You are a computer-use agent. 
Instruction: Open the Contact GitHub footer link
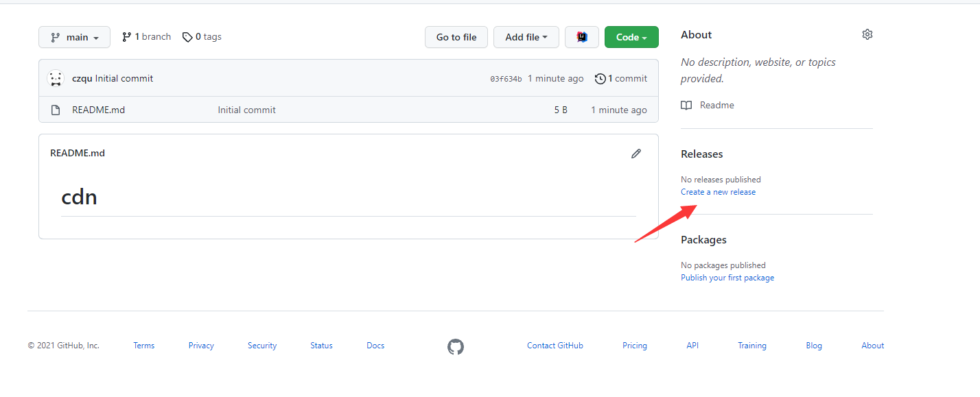[555, 346]
